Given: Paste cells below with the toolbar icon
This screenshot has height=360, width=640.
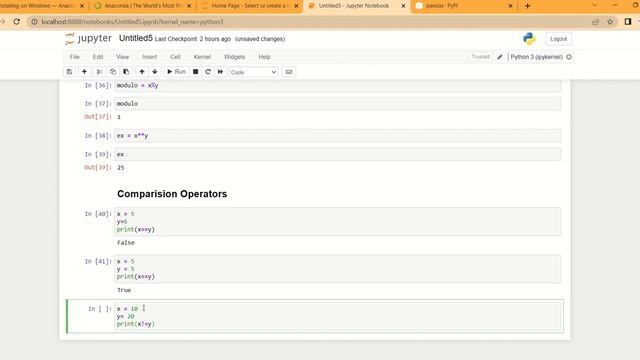Looking at the screenshot, I should pyautogui.click(x=126, y=72).
